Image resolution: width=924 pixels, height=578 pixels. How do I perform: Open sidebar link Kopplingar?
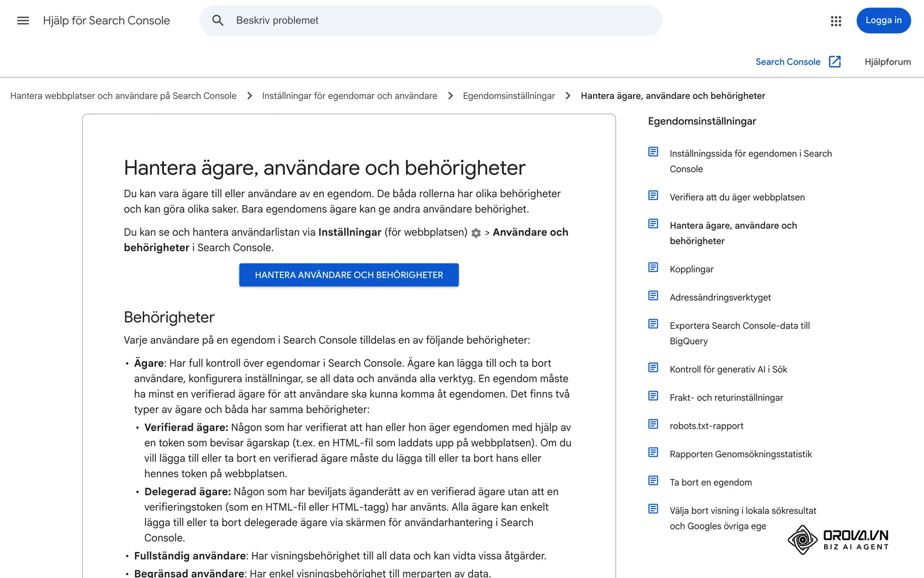point(691,269)
